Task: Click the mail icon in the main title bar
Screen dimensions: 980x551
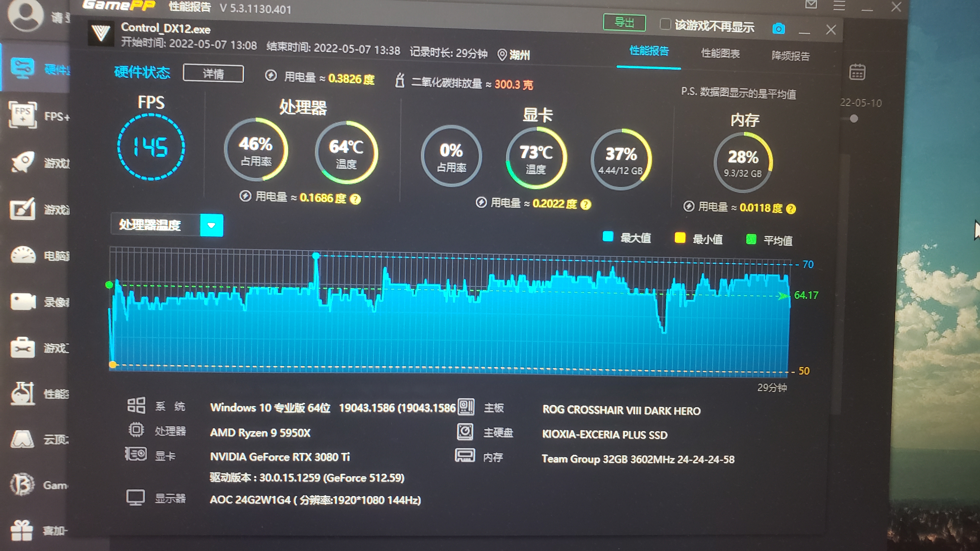Action: pyautogui.click(x=811, y=5)
